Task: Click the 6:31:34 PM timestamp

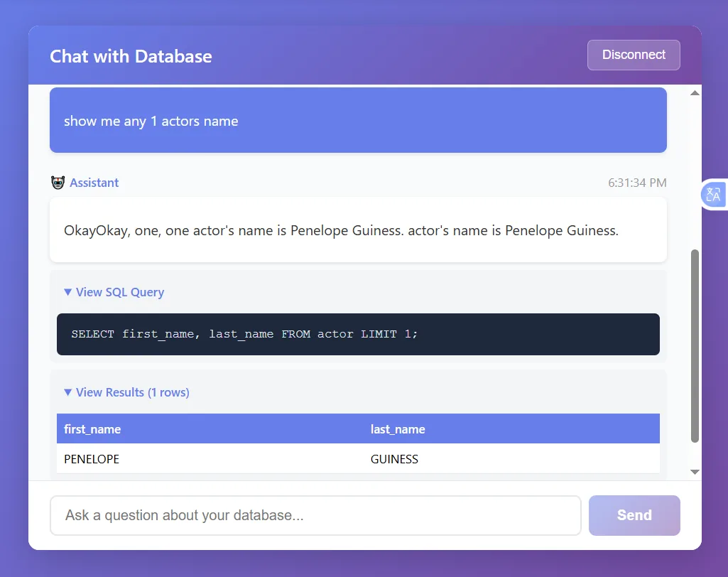Action: point(637,183)
